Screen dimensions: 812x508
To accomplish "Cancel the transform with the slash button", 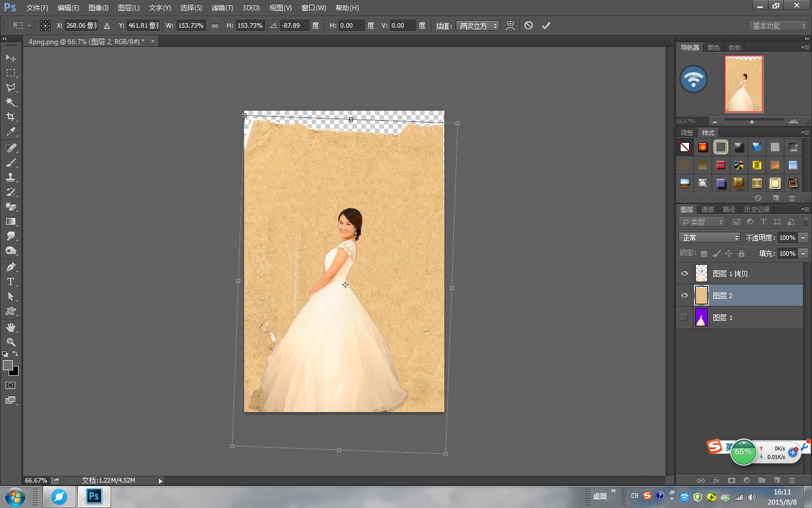I will 528,25.
